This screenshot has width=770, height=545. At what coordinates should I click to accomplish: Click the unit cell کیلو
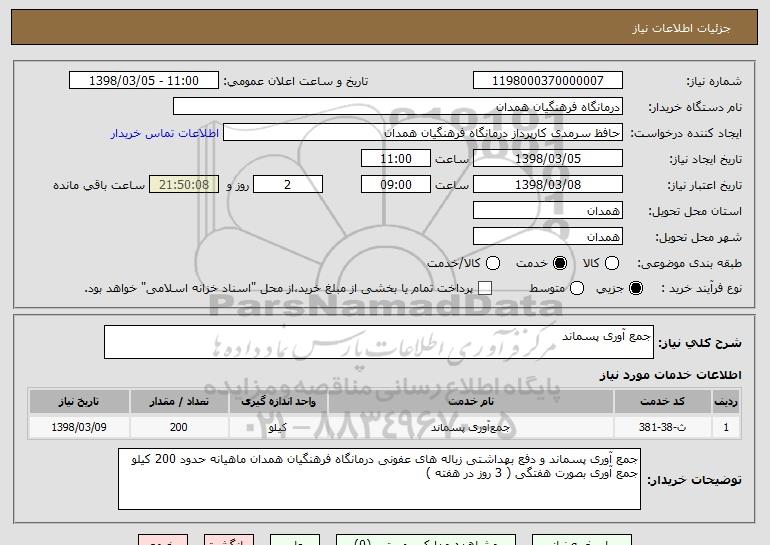[278, 427]
